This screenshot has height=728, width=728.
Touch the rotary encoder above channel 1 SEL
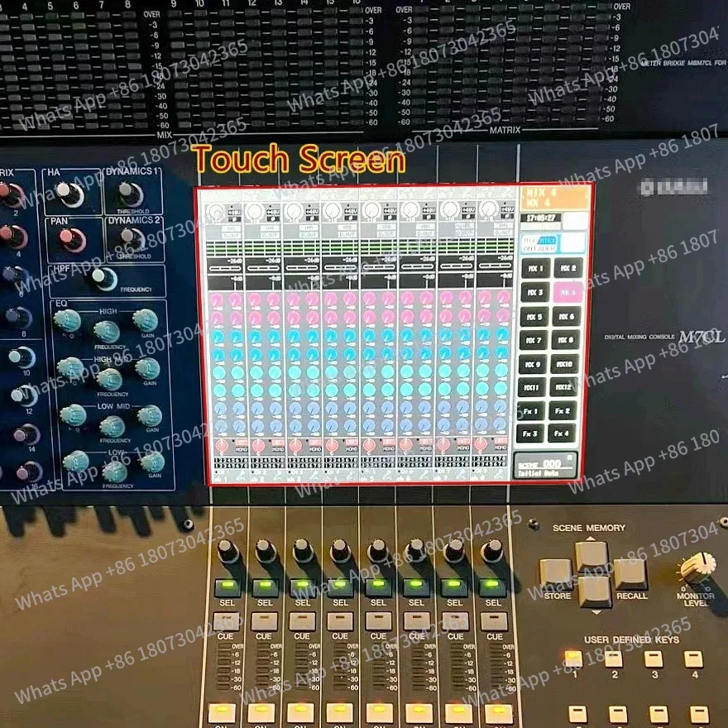pos(228,551)
